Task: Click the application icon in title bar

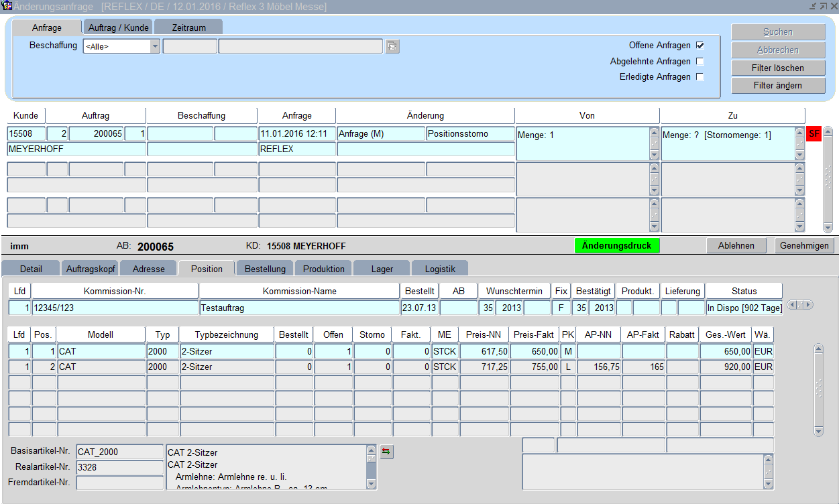Action: pyautogui.click(x=7, y=6)
